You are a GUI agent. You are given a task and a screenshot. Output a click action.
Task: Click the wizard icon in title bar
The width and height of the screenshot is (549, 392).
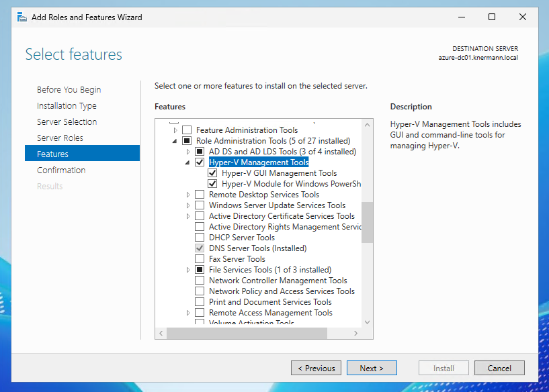point(22,17)
